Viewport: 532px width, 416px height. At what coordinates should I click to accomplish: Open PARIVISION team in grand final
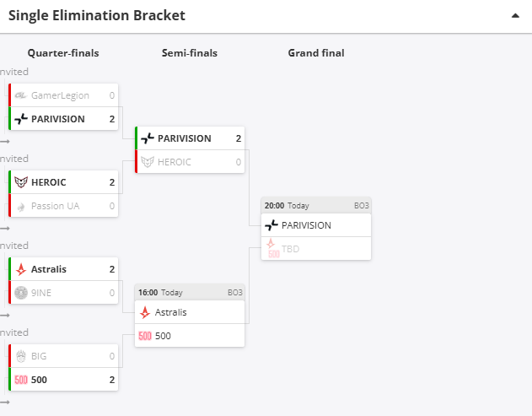[316, 225]
